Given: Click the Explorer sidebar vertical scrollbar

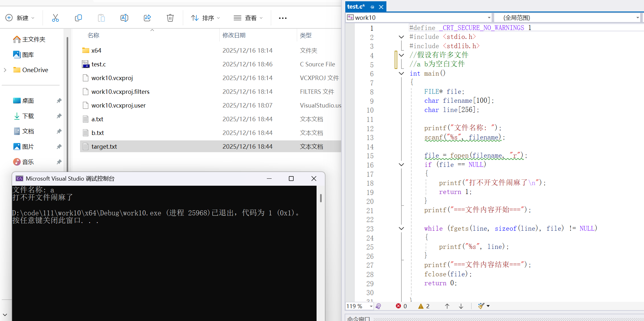Looking at the screenshot, I should [67, 104].
